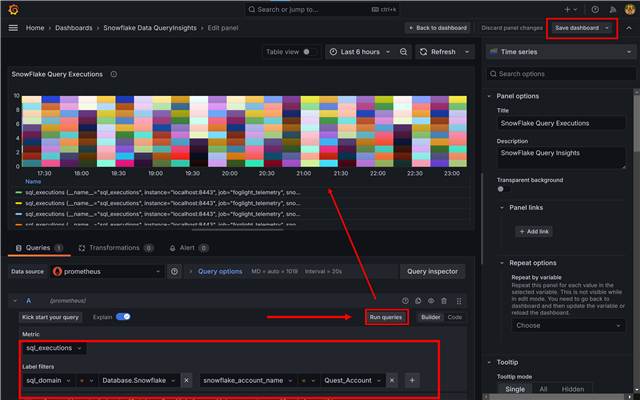Collapse the Panel options section
Image resolution: width=640 pixels, height=400 pixels.
point(489,96)
